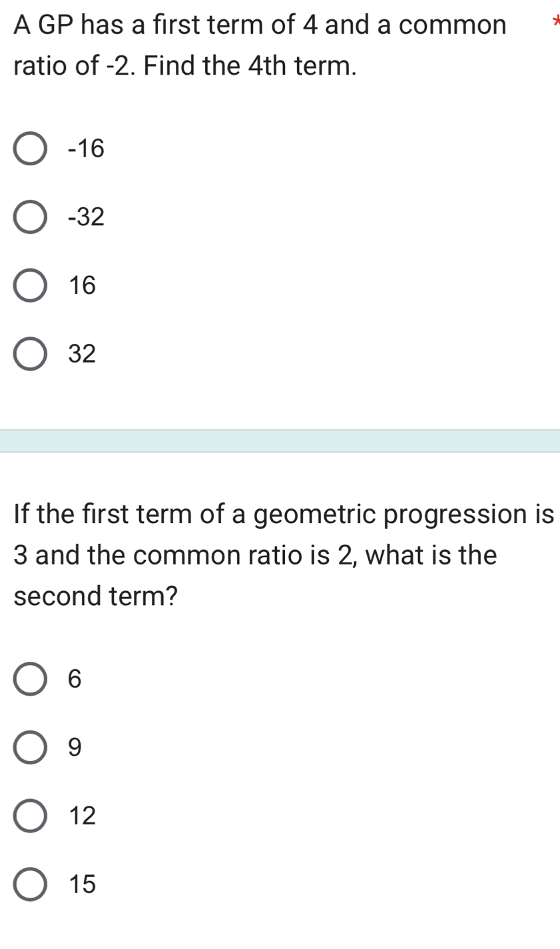Screen dimensions: 560x949
Task: Choose the radio circle for answer 12
Action: [31, 816]
